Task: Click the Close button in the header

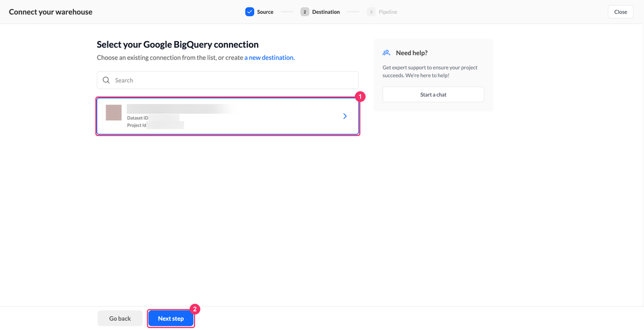Action: click(620, 12)
